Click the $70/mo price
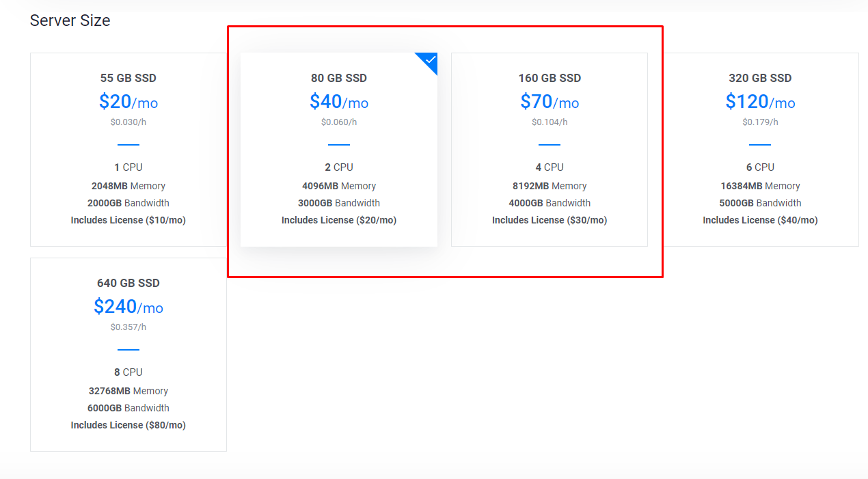The image size is (868, 479). (x=550, y=102)
